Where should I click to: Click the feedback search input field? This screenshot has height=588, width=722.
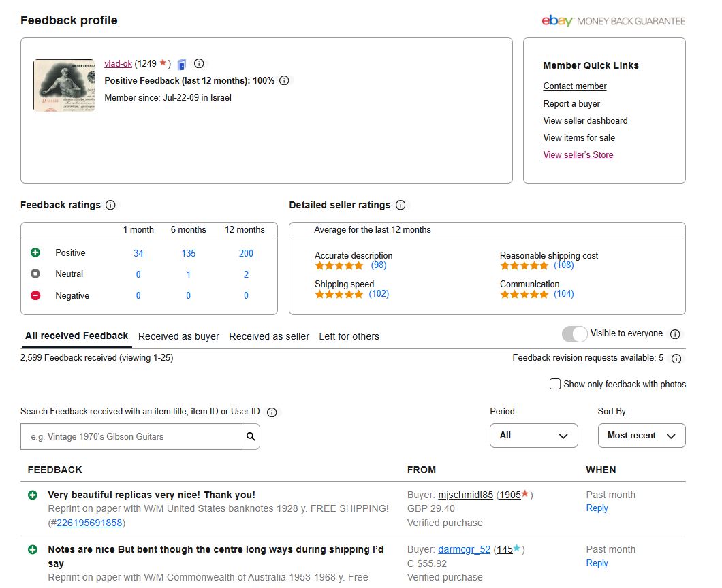point(131,436)
